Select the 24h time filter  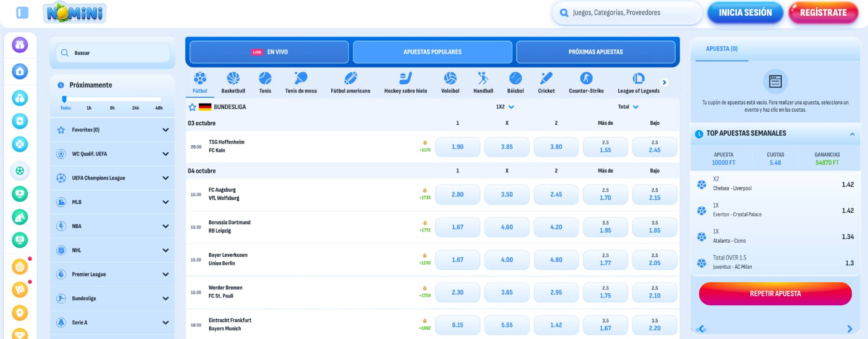[x=136, y=108]
